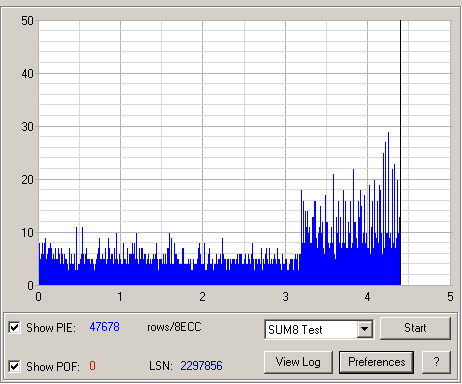Image resolution: width=462 pixels, height=384 pixels.
Task: Click the LSN label text
Action: [161, 366]
